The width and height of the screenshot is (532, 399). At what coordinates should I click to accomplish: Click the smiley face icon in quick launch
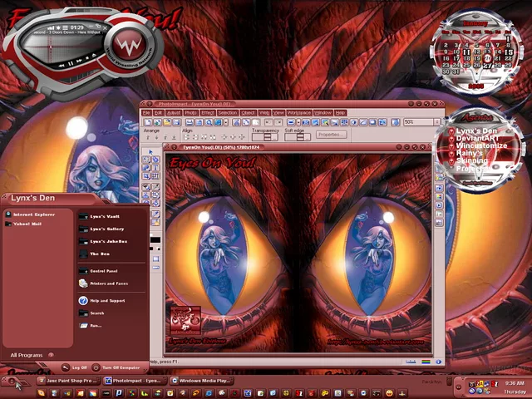click(390, 393)
